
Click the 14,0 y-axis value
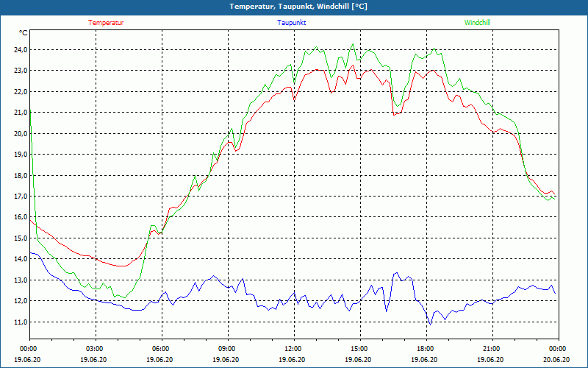19,259
